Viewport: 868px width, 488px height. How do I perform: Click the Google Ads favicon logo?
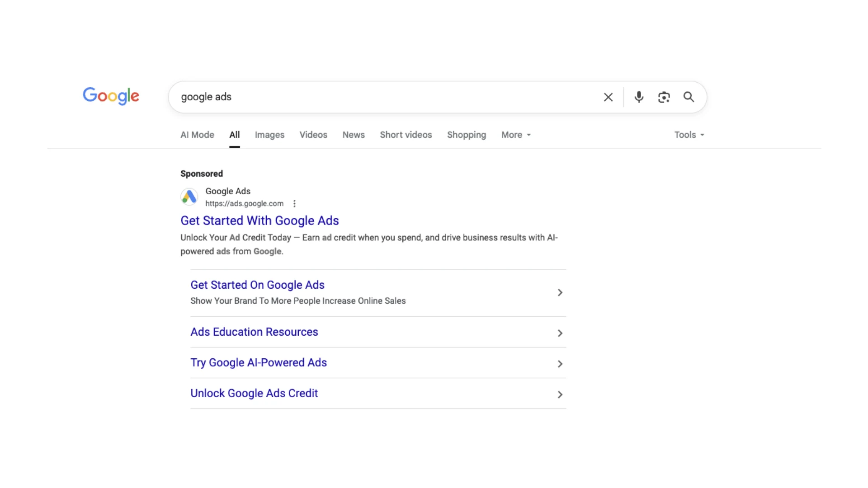[x=189, y=197]
